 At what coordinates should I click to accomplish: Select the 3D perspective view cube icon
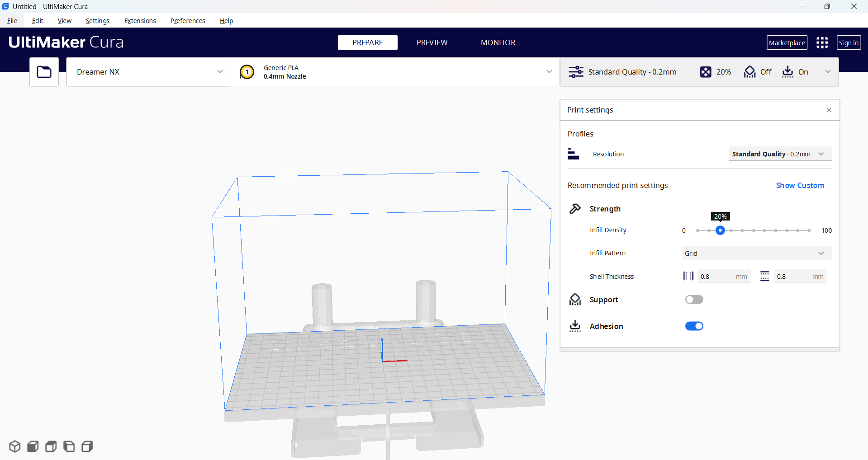14,446
